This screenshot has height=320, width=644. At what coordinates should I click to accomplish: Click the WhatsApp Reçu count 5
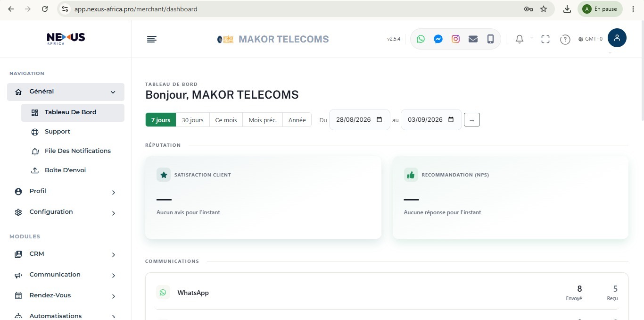615,289
